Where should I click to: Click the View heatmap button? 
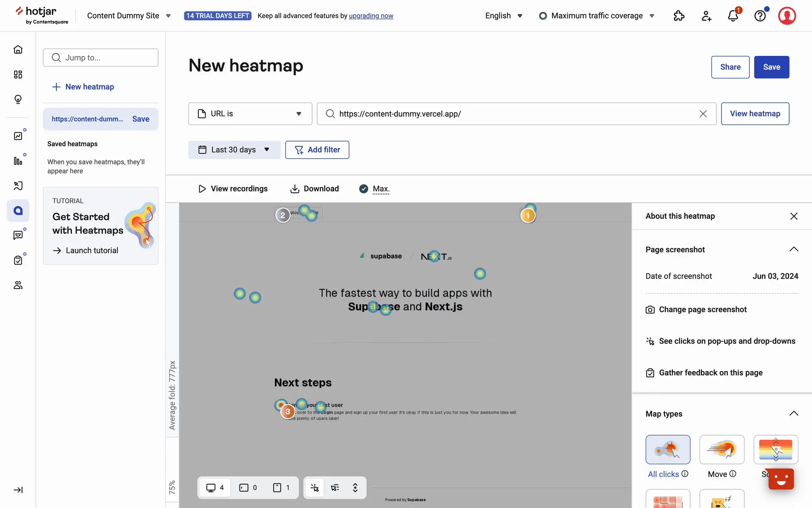(x=755, y=114)
